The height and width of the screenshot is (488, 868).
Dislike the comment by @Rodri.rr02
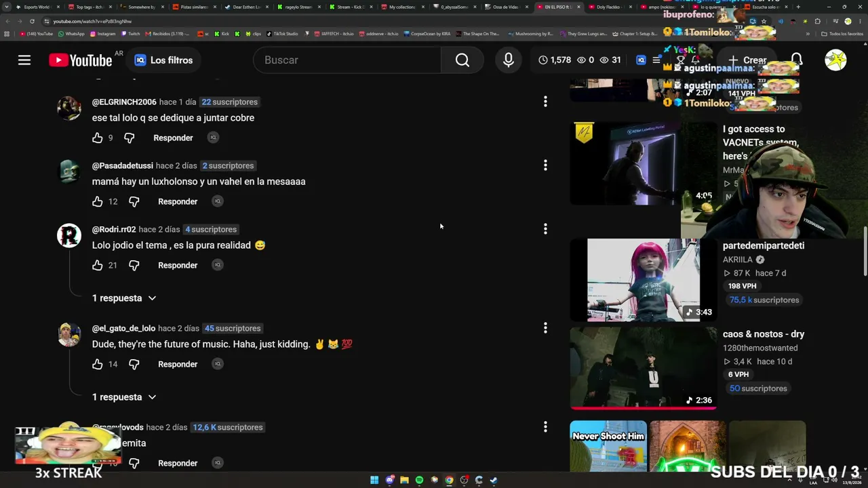134,265
